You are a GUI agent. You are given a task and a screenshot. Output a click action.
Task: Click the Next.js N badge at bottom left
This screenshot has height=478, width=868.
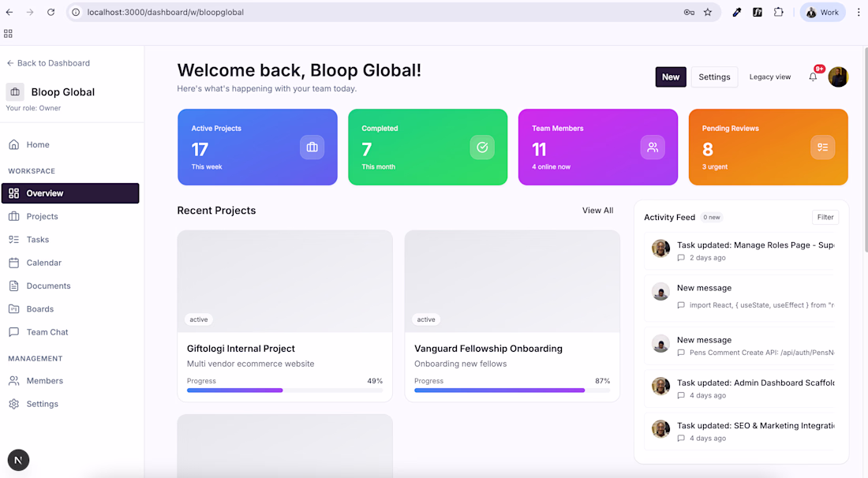[18, 461]
